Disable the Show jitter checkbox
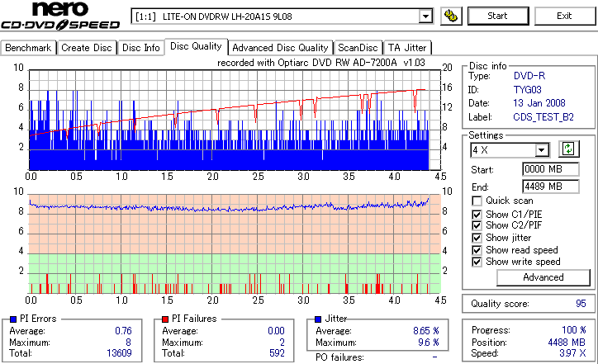This screenshot has width=598, height=364. coord(477,238)
